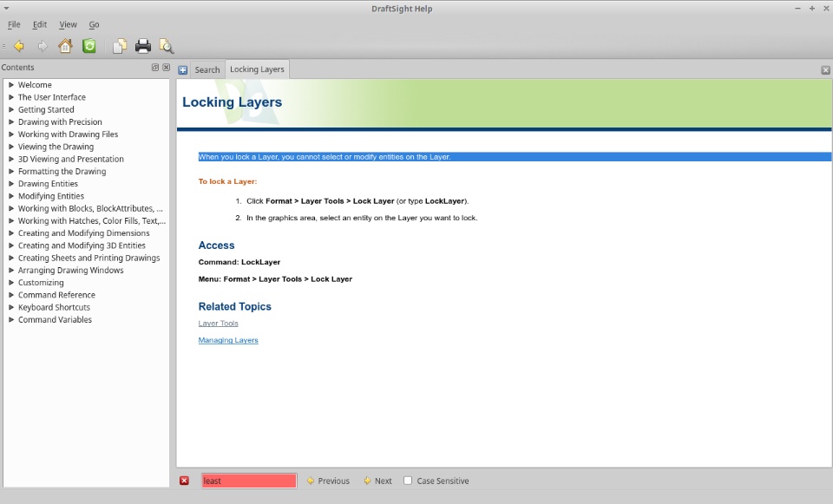The height and width of the screenshot is (504, 833).
Task: Click the highlighted 'When you lock a Layer' sentence
Action: [x=325, y=157]
